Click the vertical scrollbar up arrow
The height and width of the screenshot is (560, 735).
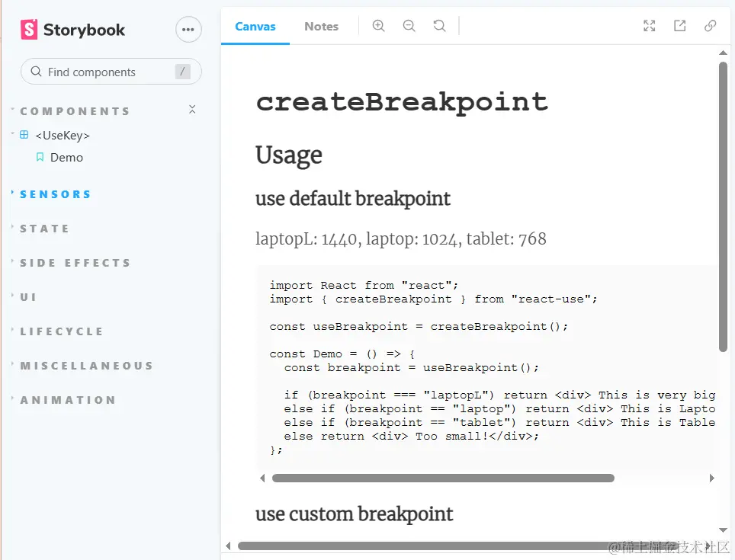coord(723,53)
